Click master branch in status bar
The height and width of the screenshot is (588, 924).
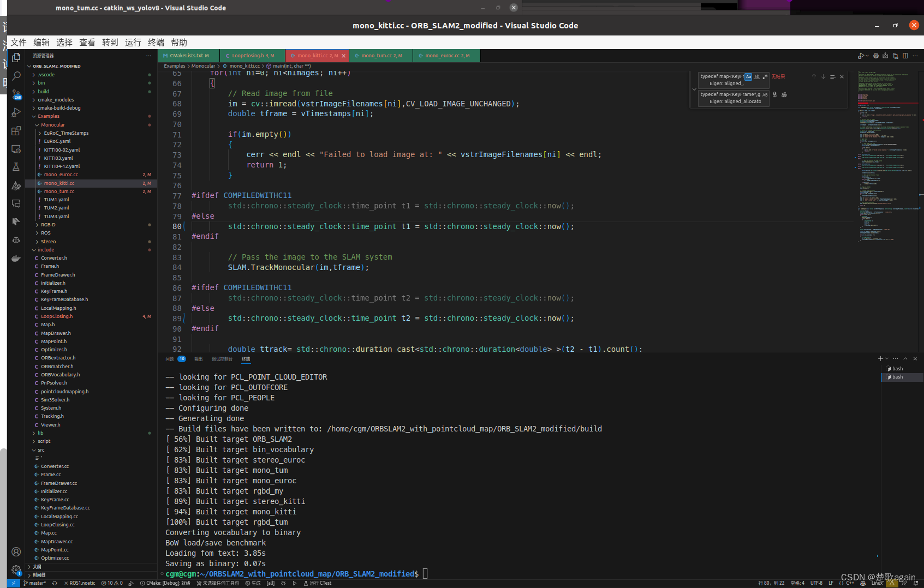pos(35,583)
